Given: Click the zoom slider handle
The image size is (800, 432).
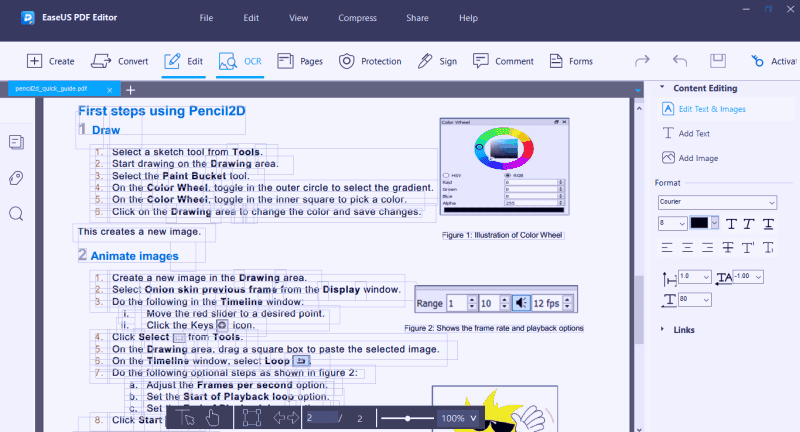Looking at the screenshot, I should pos(407,418).
